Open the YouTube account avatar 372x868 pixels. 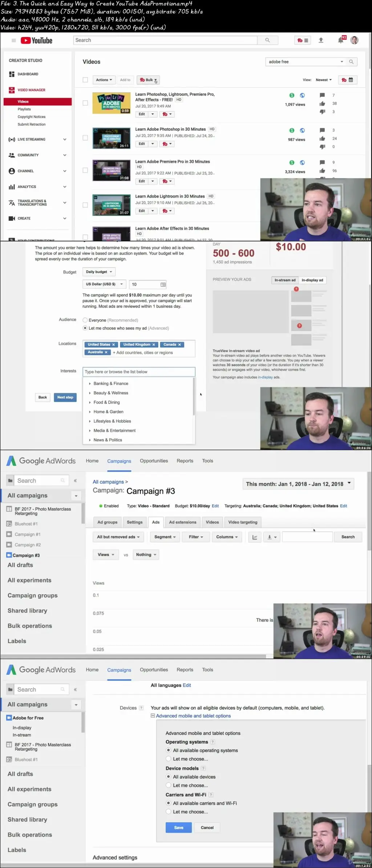[x=354, y=40]
